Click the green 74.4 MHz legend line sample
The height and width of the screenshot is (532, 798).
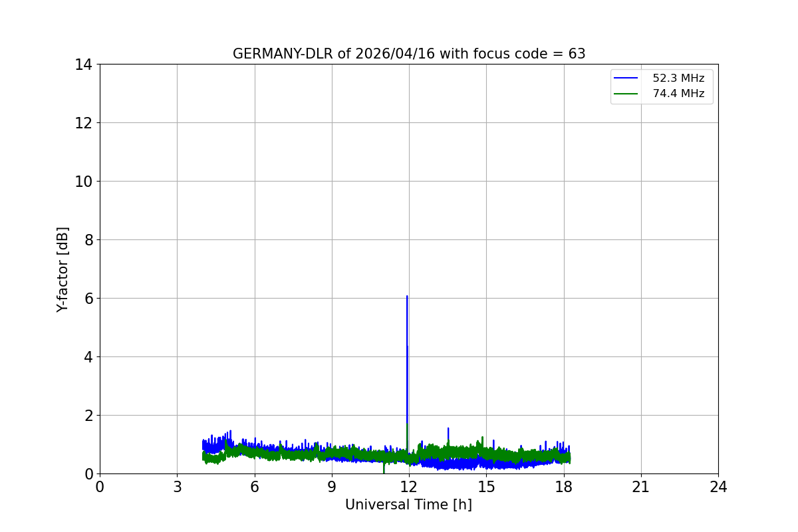626,94
